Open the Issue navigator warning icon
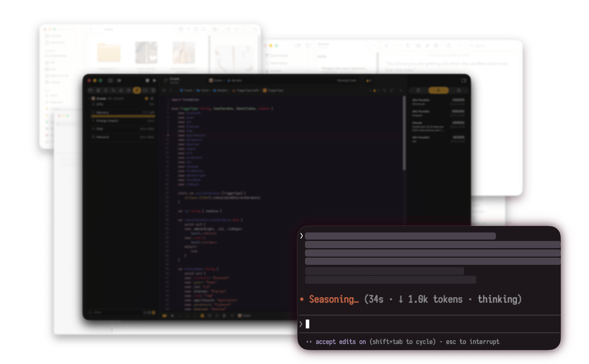 point(121,91)
